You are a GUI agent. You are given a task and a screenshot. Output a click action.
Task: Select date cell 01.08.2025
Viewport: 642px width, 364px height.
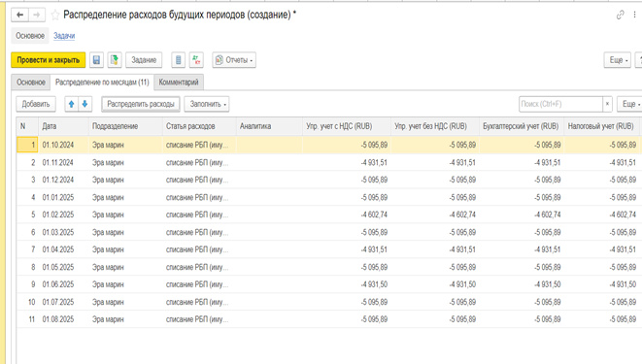63,319
